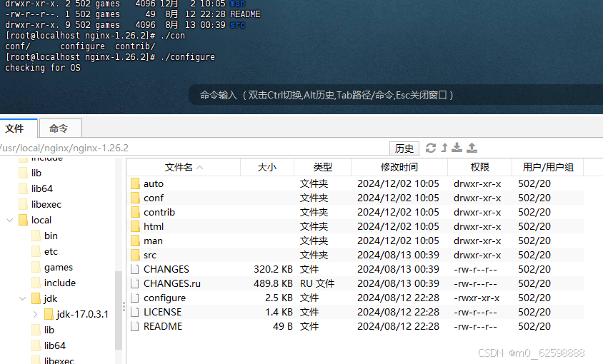603x364 pixels.
Task: Switch to the 文件 tab
Action: coord(19,128)
